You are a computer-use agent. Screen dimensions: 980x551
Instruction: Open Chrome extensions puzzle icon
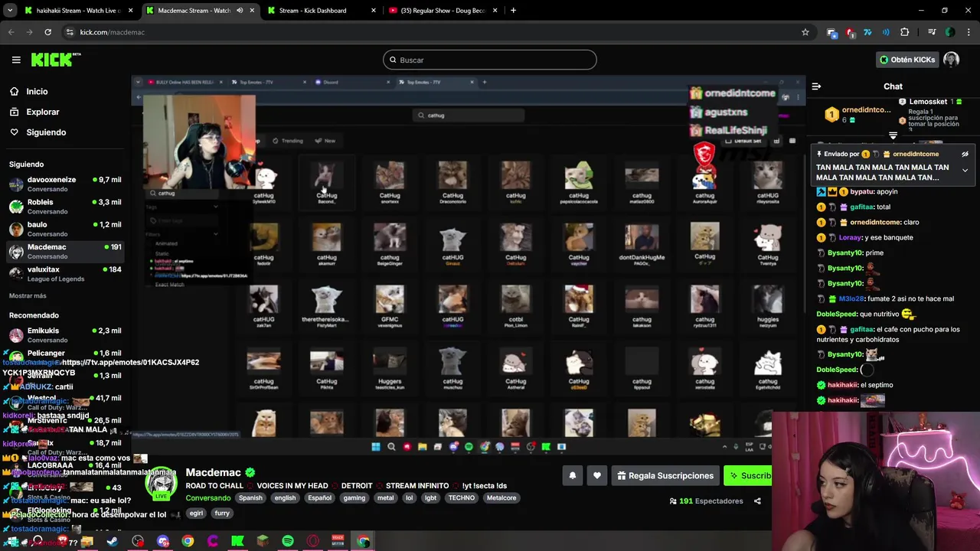coord(905,32)
